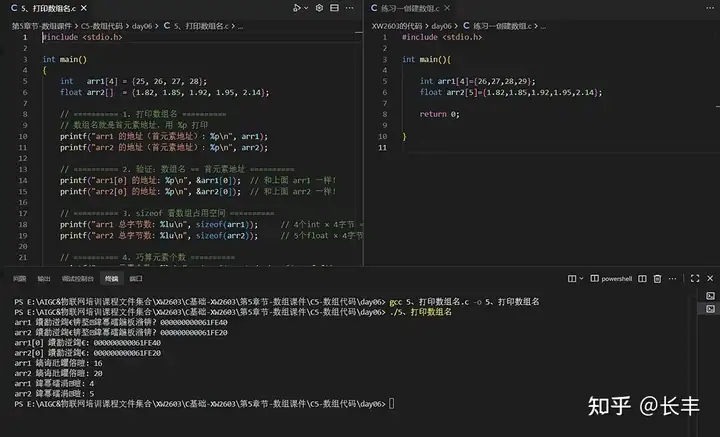Click printf line with sizeof(arr2)

[211, 235]
